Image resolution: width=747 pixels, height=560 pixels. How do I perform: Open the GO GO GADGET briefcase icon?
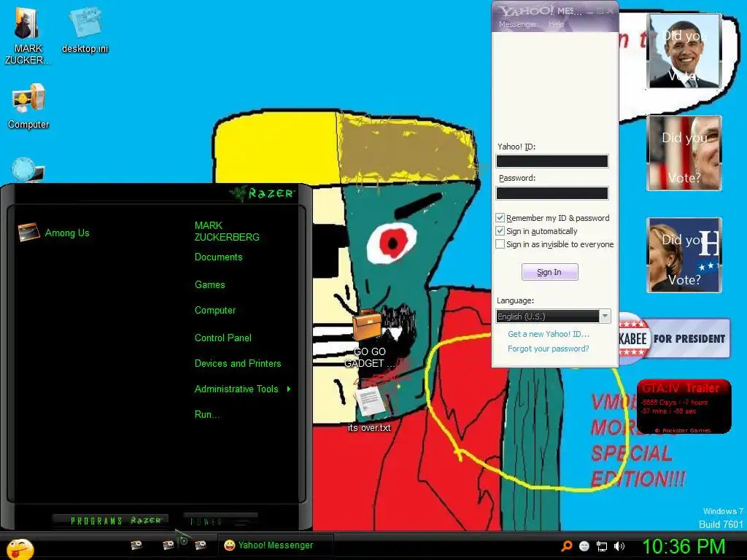click(x=368, y=339)
